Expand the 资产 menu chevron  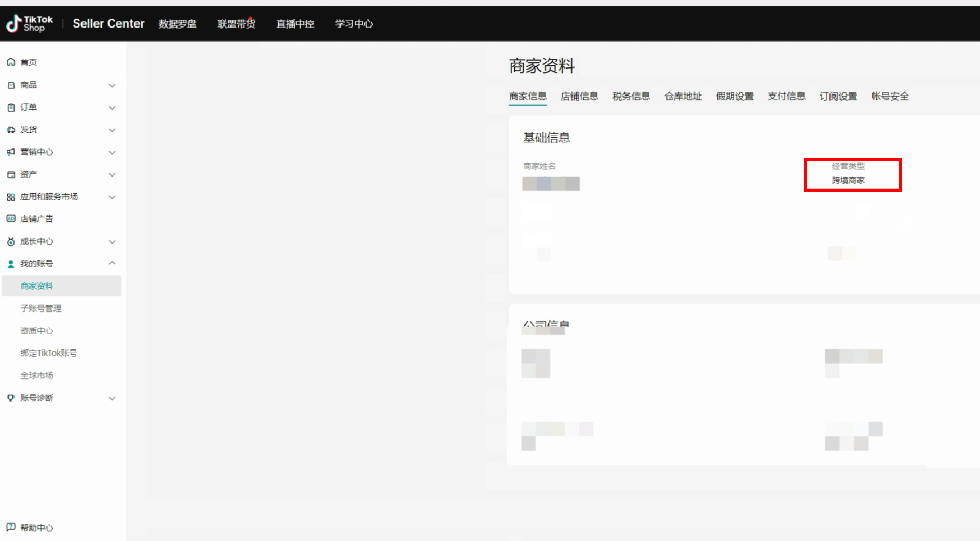click(x=112, y=174)
